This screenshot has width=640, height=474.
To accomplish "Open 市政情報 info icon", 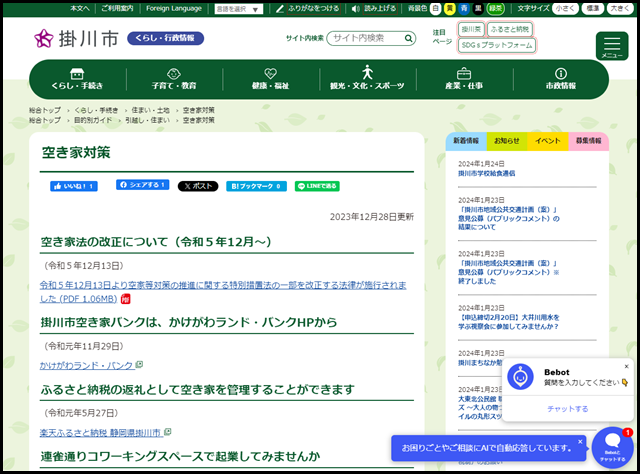I will pos(561,73).
